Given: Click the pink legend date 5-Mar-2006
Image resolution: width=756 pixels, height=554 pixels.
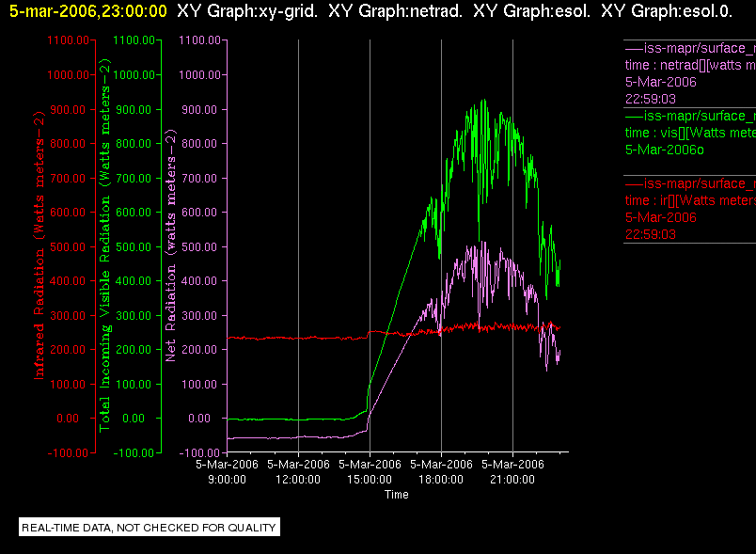Looking at the screenshot, I should [660, 82].
